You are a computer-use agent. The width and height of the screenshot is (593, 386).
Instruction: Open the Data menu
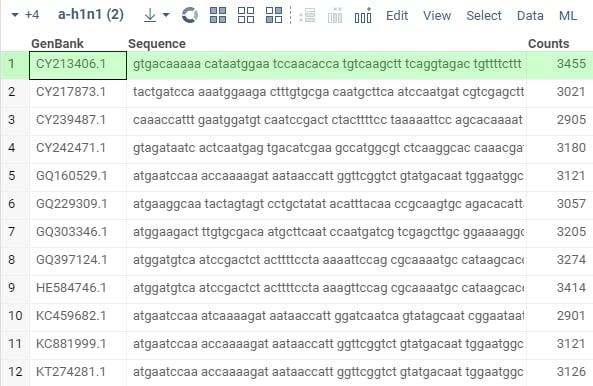click(x=530, y=16)
